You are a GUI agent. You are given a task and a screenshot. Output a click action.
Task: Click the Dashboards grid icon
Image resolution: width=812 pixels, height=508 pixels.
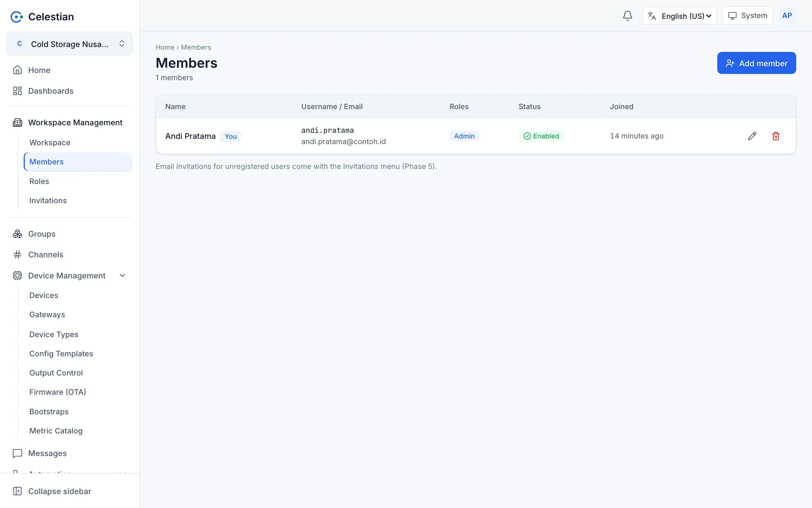(x=17, y=91)
